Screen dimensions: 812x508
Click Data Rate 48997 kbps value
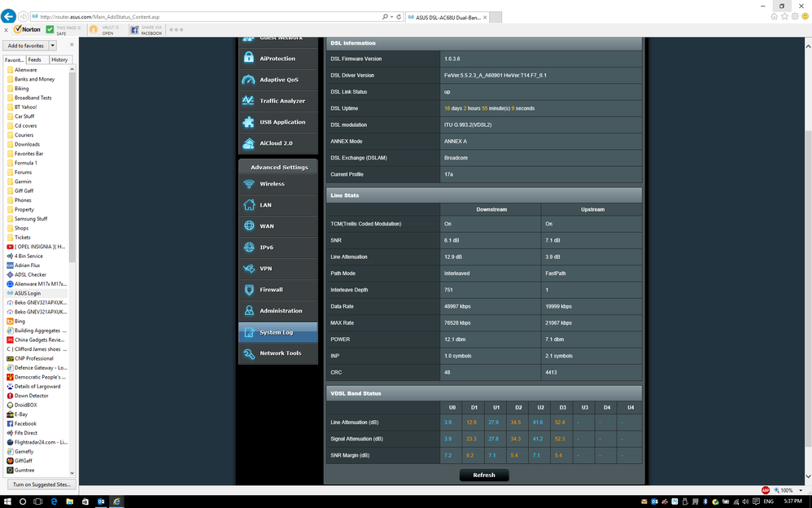457,306
